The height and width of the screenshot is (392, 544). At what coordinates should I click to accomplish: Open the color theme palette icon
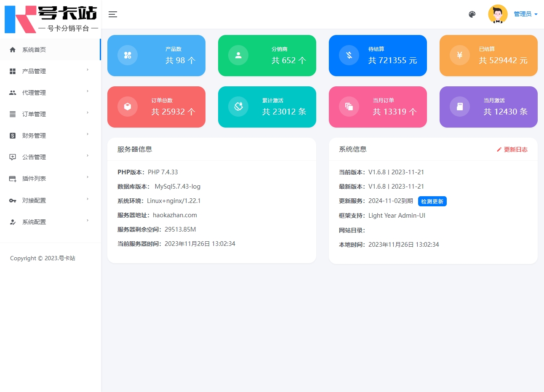(472, 14)
